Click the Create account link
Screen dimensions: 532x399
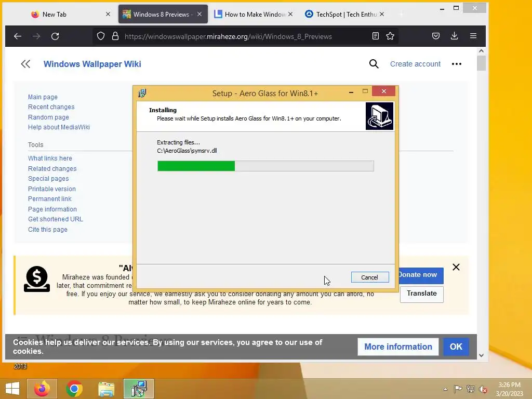(415, 64)
